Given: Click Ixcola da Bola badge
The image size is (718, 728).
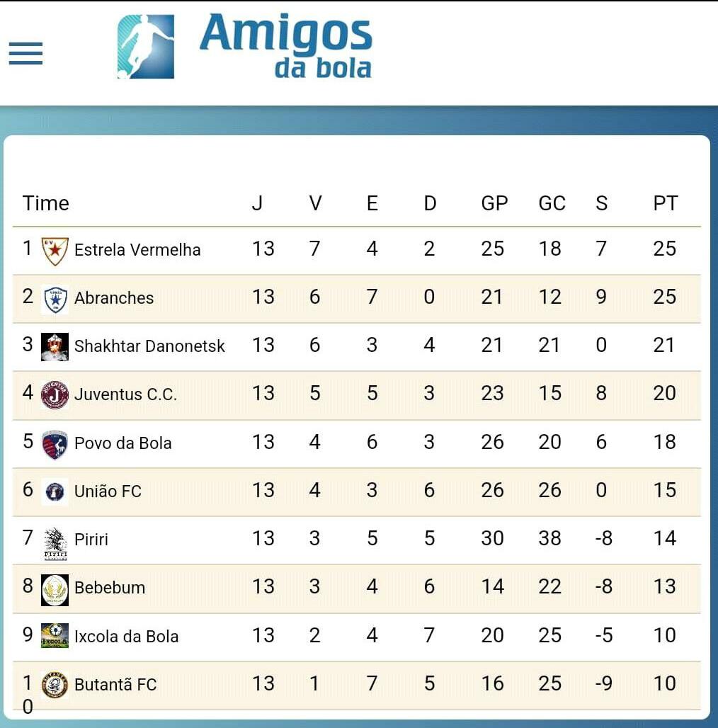Looking at the screenshot, I should click(x=55, y=636).
